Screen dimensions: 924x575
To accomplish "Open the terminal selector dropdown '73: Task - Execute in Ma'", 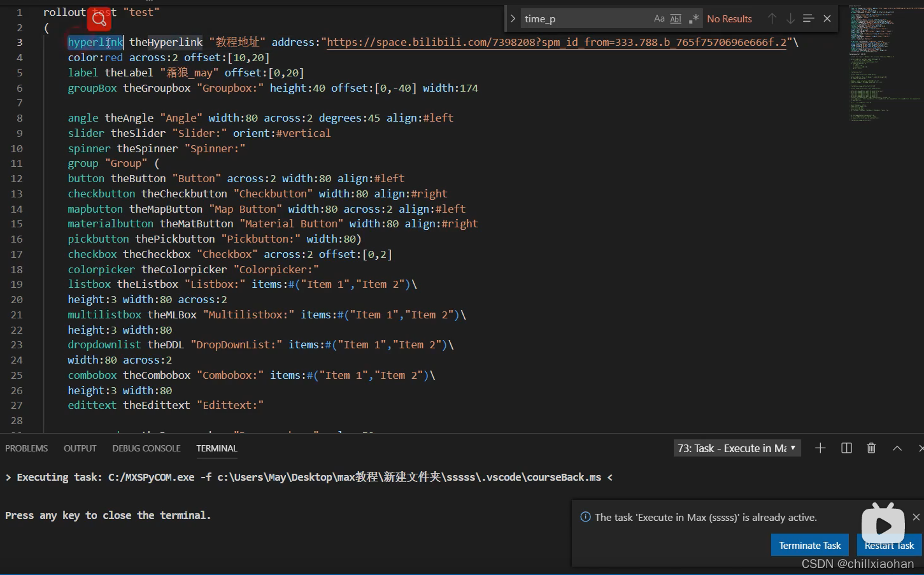I will 737,448.
